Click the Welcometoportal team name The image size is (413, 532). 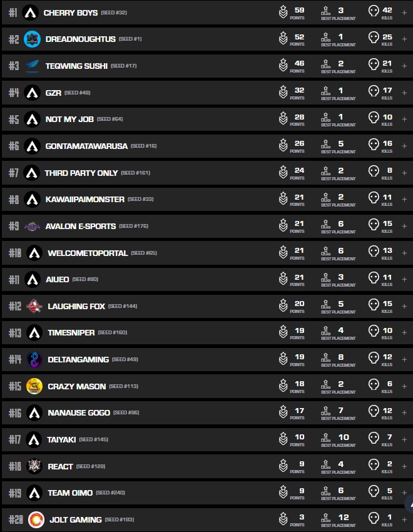(x=88, y=253)
